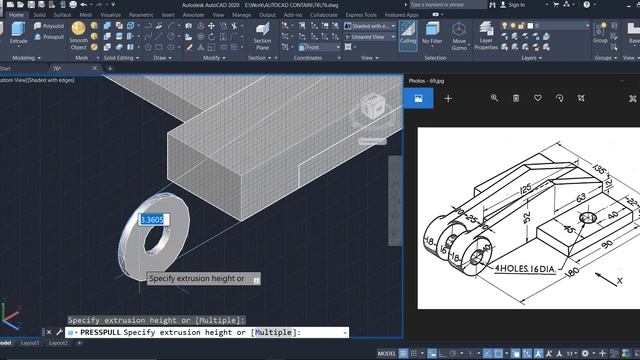Switch to the Visualize ribbon tab
The image size is (640, 360).
[x=111, y=15]
